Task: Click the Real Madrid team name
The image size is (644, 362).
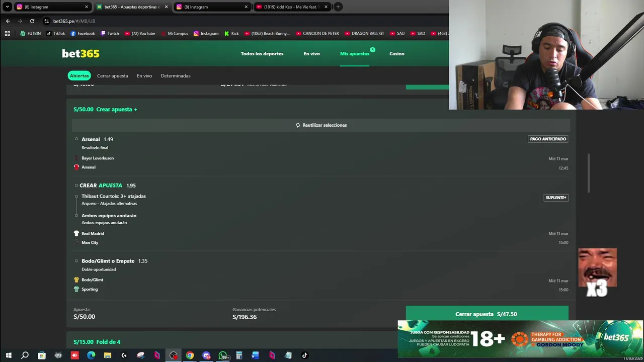Action: click(x=93, y=234)
